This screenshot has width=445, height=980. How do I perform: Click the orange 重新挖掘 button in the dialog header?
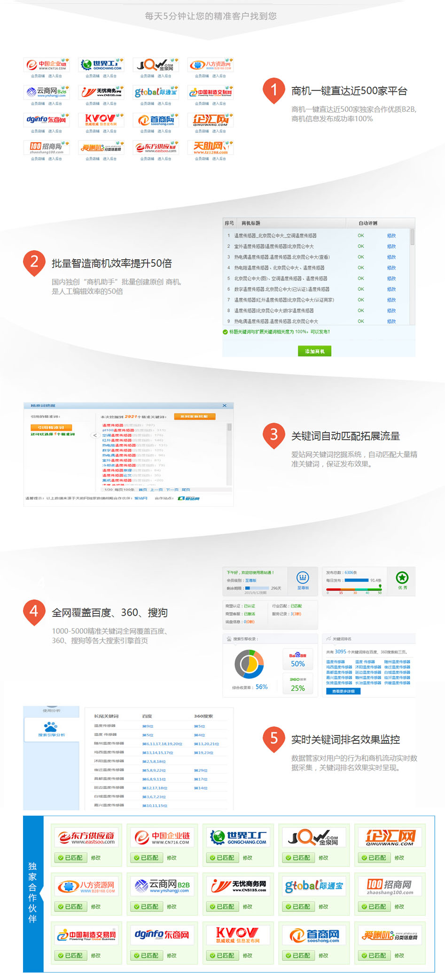coord(195,417)
